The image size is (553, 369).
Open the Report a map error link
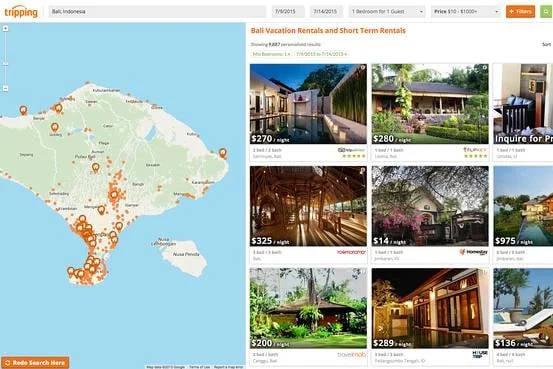(229, 367)
